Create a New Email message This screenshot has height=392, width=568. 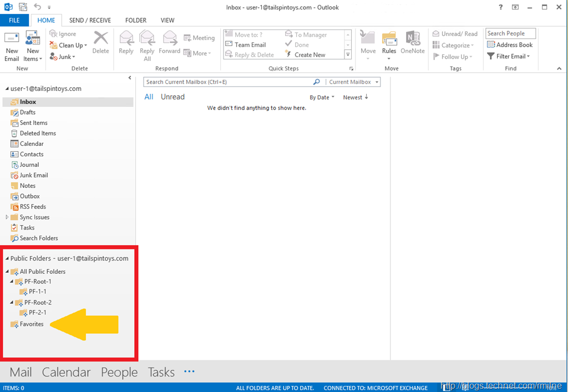pyautogui.click(x=12, y=44)
